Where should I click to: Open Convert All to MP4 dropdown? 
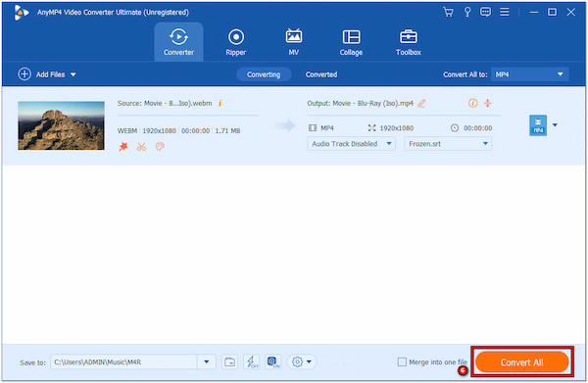pyautogui.click(x=529, y=74)
